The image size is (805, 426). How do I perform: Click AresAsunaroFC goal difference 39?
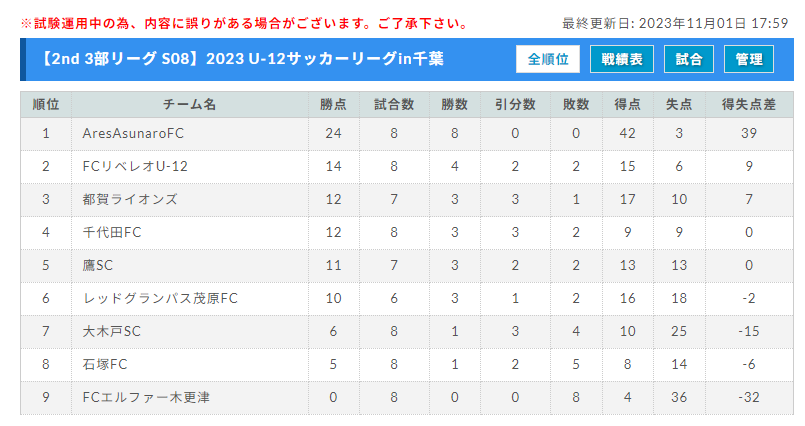point(749,133)
